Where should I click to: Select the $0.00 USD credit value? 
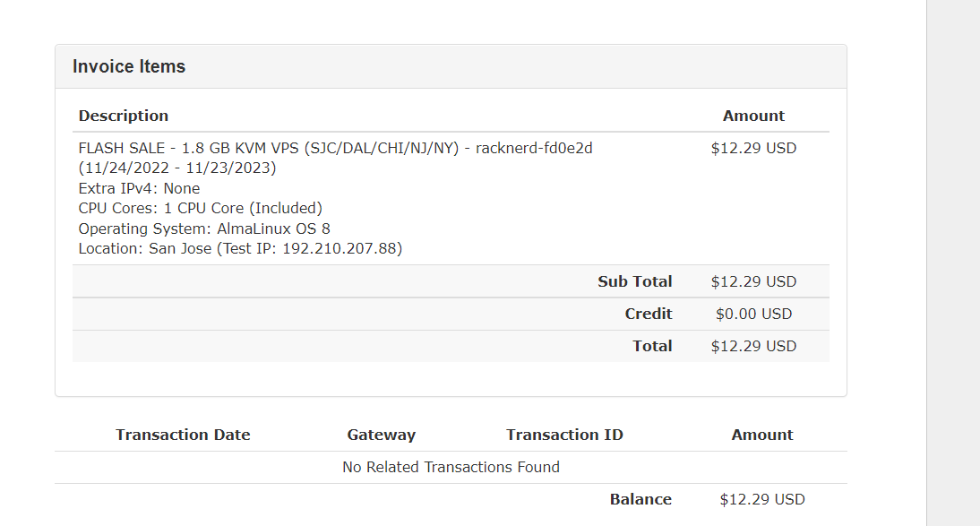pyautogui.click(x=753, y=314)
